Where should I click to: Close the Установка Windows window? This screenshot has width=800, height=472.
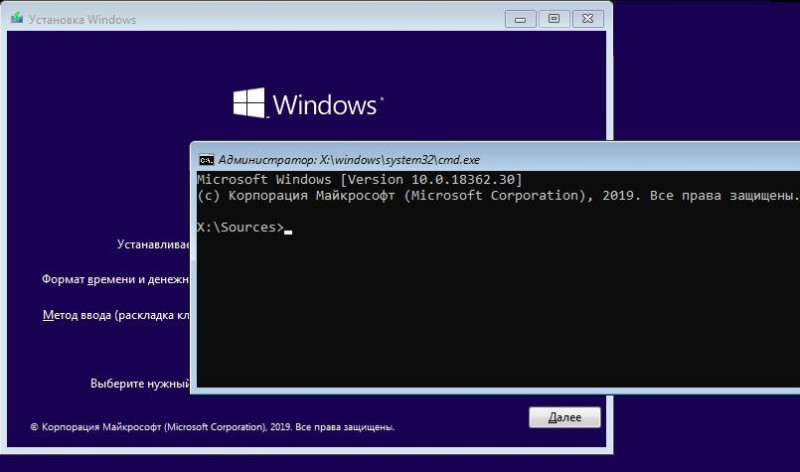tap(588, 19)
